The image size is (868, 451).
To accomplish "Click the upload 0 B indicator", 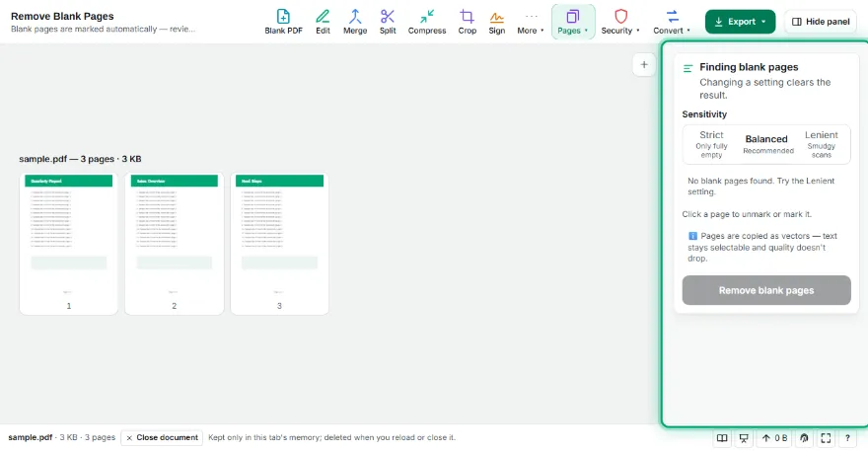I will (775, 438).
